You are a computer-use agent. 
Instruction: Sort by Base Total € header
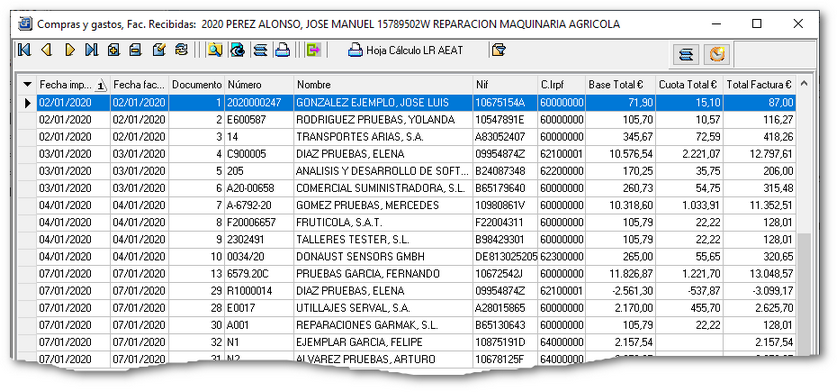click(620, 84)
